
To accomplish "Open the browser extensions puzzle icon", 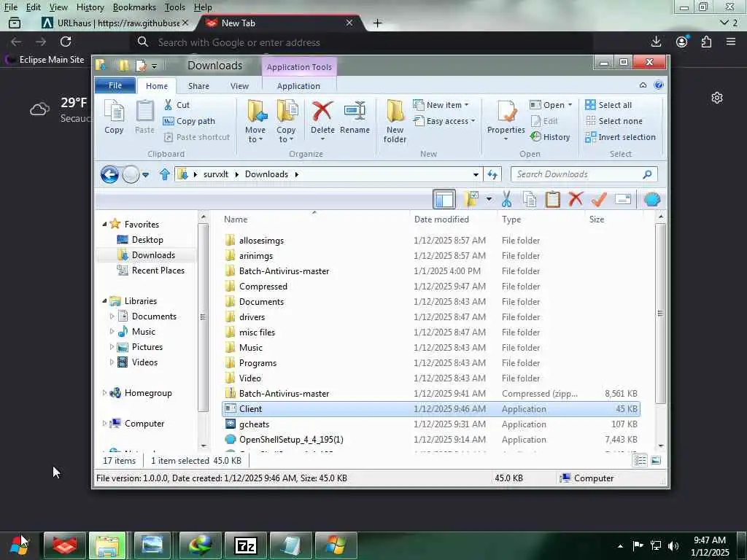I will (706, 42).
